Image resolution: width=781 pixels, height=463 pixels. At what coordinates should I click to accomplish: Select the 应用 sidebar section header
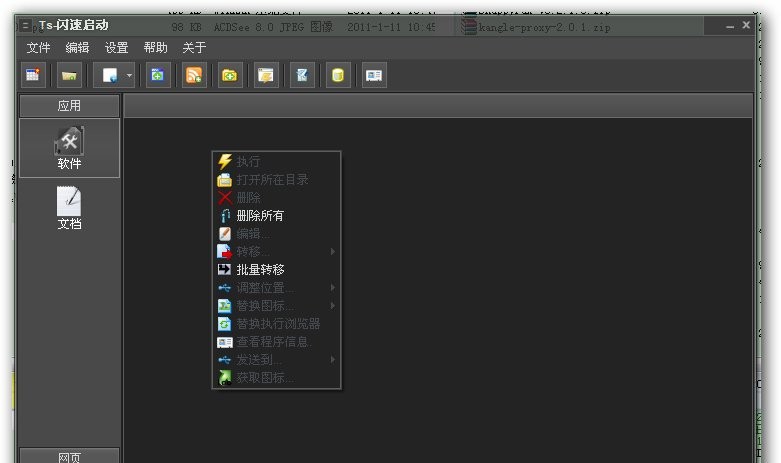click(x=69, y=106)
